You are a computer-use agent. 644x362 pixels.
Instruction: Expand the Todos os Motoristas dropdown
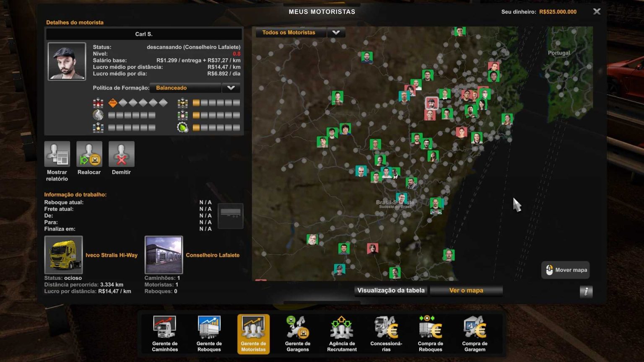point(336,32)
